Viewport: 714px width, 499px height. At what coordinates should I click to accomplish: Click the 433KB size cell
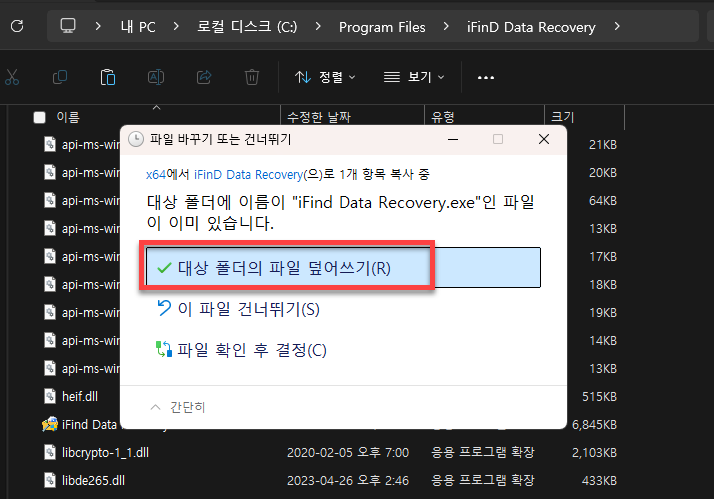pyautogui.click(x=599, y=481)
